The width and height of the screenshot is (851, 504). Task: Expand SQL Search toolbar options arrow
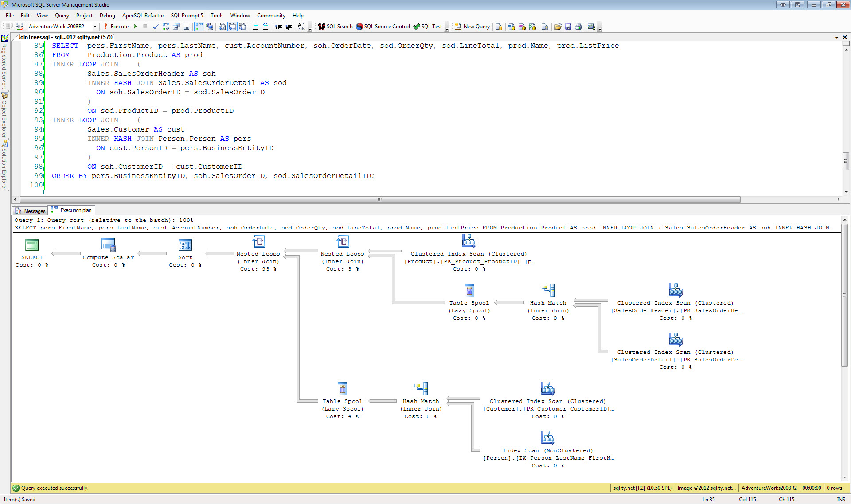point(446,28)
